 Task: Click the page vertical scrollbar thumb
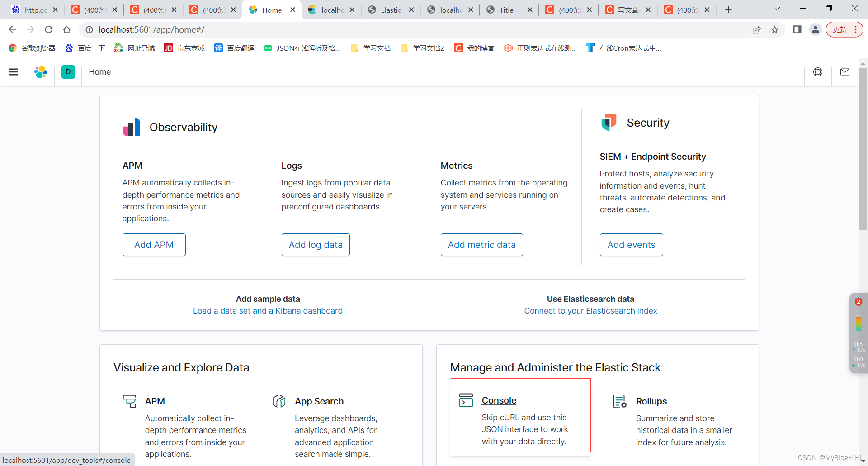click(863, 149)
